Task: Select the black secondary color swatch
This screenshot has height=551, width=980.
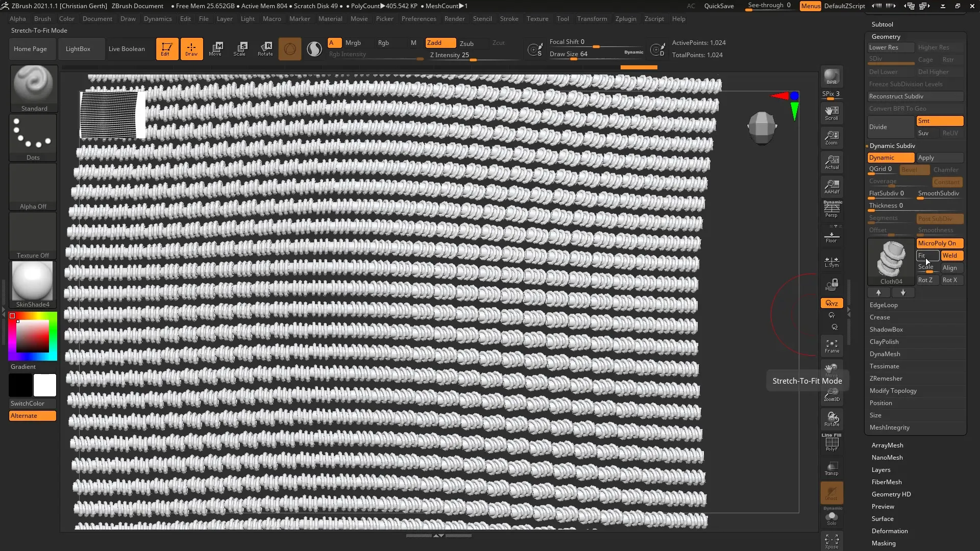Action: (20, 385)
